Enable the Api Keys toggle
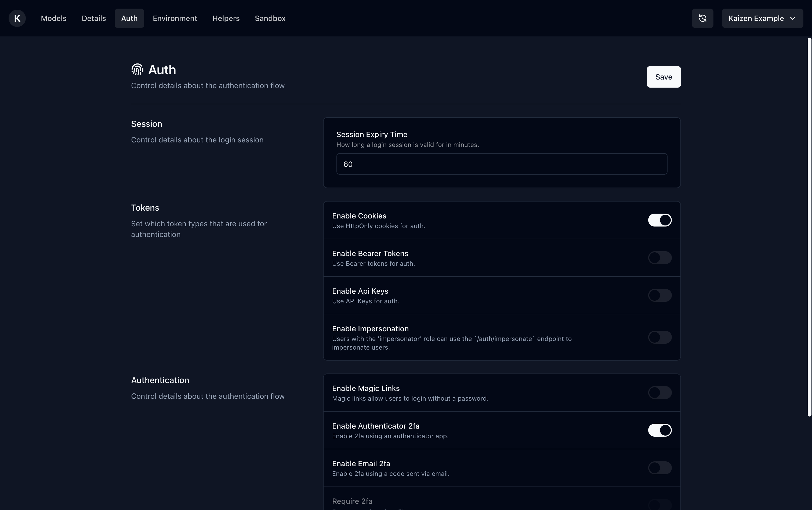Screen dimensions: 812x510 click(660, 296)
